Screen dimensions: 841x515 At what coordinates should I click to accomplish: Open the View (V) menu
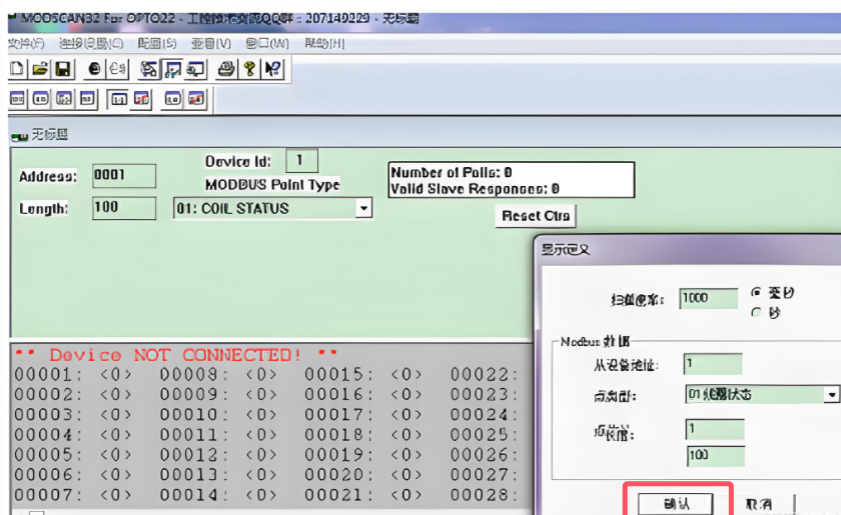[210, 44]
